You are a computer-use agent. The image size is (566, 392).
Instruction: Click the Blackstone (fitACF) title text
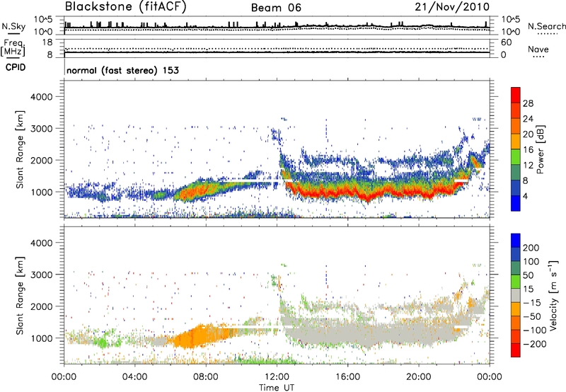tap(125, 7)
